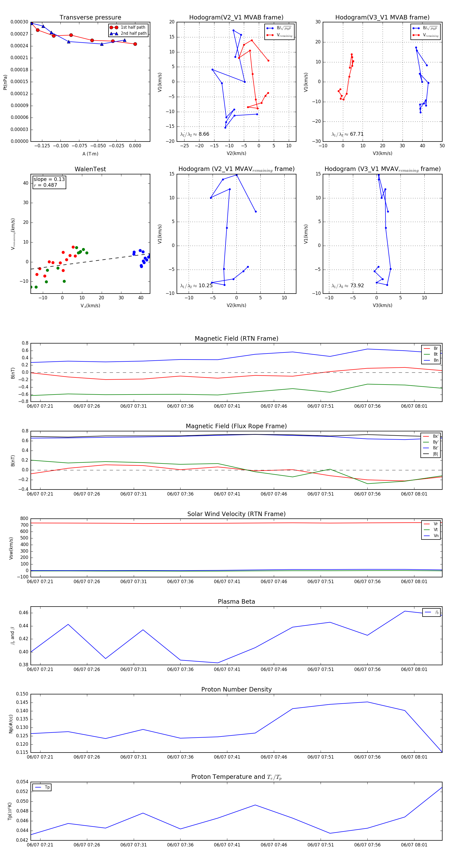Click the 'Pt(nPa)' y-axis label
The height and width of the screenshot is (868, 473).
coord(5,82)
